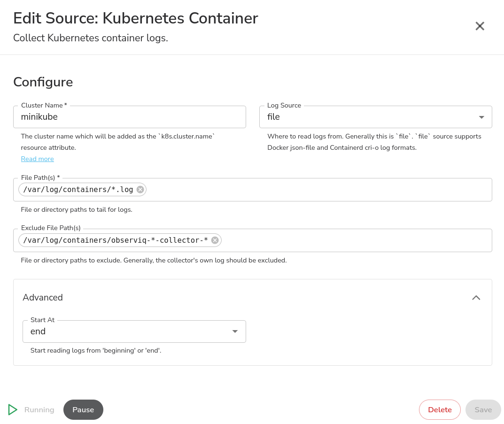This screenshot has width=504, height=424.
Task: Open the Log Source dropdown arrow
Action: pos(481,117)
